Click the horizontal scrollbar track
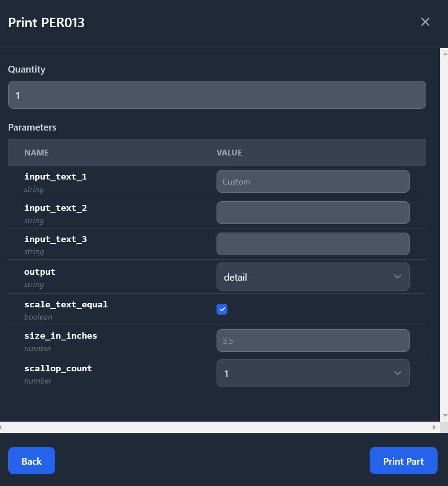 [x=217, y=428]
